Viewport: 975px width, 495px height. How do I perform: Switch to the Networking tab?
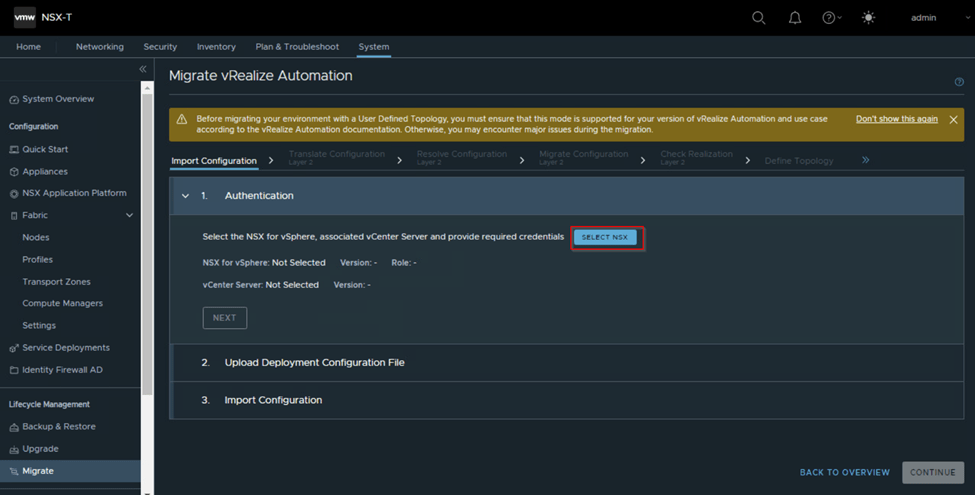pyautogui.click(x=100, y=47)
